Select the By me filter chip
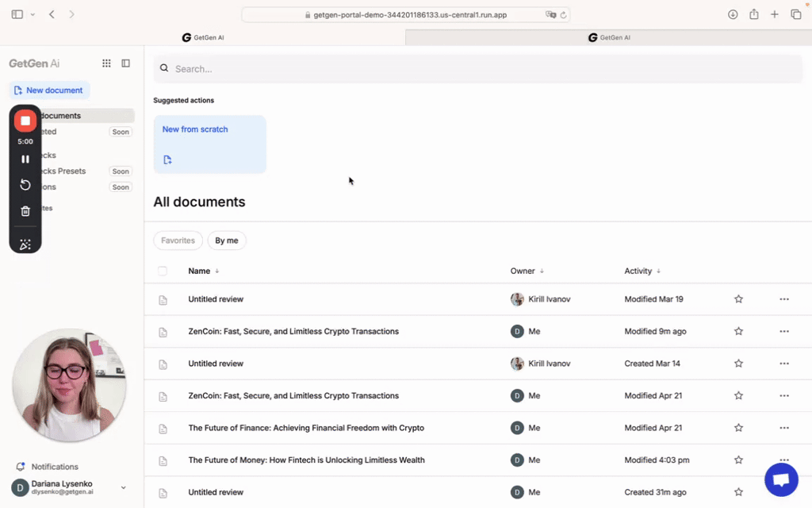This screenshot has width=812, height=508. pyautogui.click(x=226, y=241)
